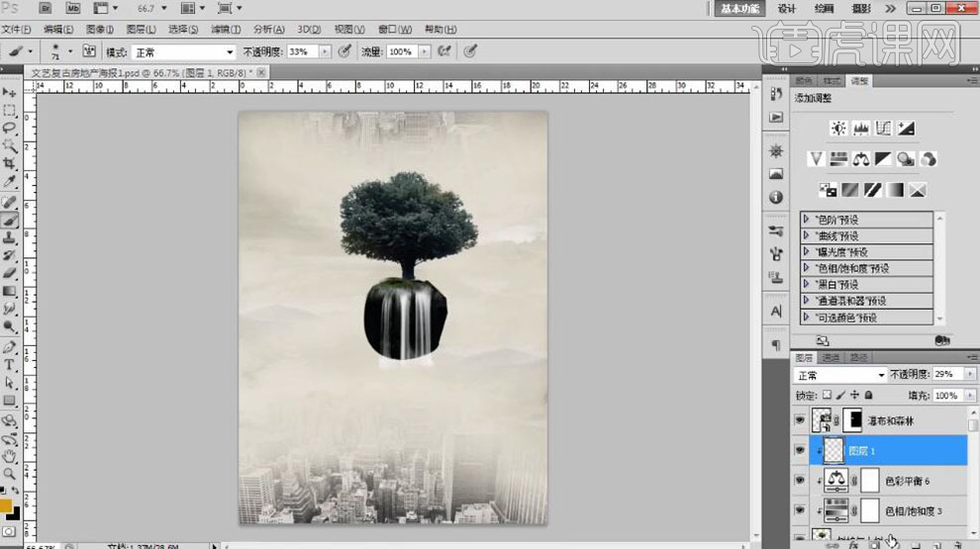Switch to 摄影 workspace
Viewport: 980px width, 549px height.
coord(861,8)
